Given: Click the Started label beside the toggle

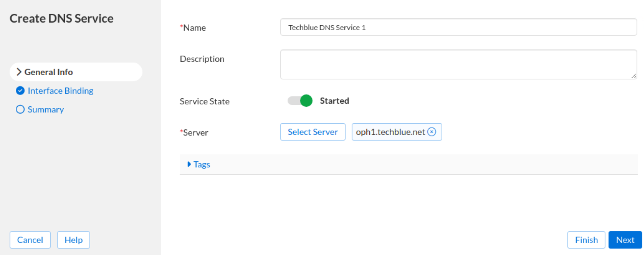Looking at the screenshot, I should 334,101.
